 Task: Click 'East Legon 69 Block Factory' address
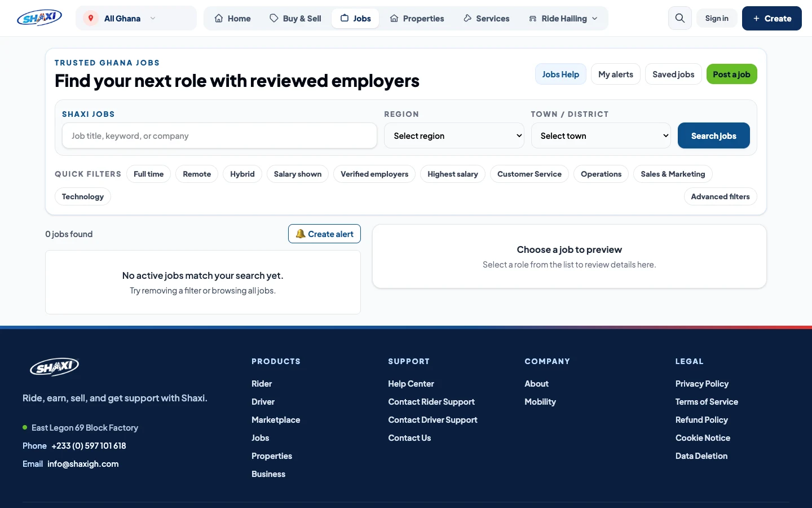coord(85,428)
